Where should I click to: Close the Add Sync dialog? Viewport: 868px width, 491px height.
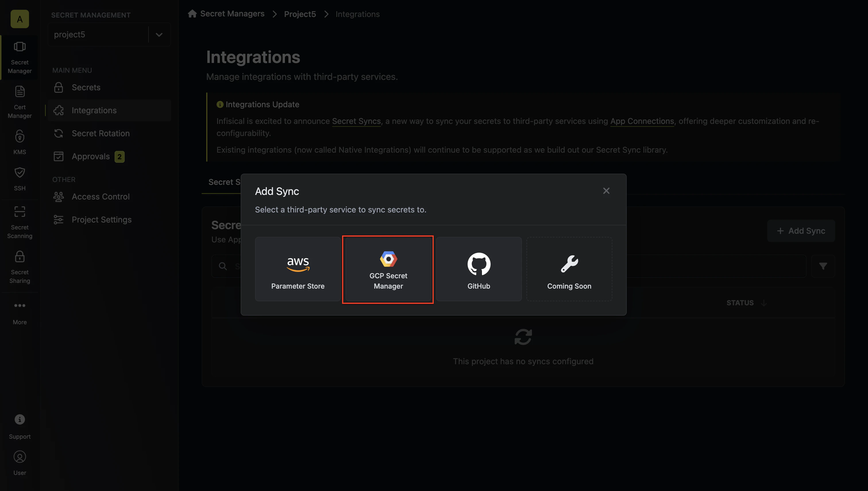(606, 191)
